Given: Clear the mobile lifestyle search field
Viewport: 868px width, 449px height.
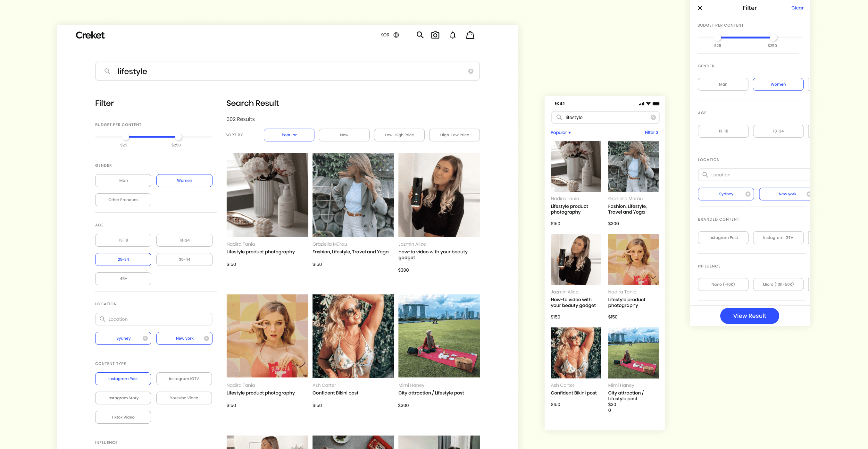Looking at the screenshot, I should pos(653,117).
